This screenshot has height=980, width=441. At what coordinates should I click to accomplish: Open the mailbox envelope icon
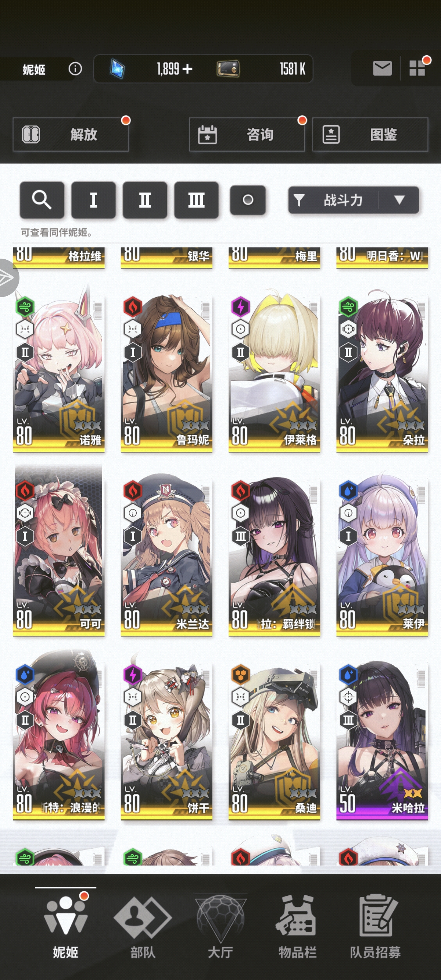click(x=382, y=68)
